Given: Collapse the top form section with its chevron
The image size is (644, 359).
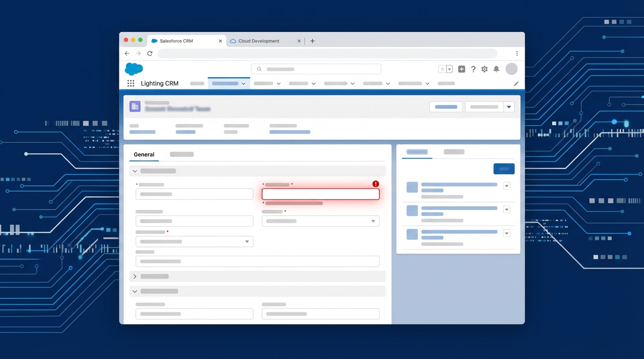Looking at the screenshot, I should tap(135, 171).
